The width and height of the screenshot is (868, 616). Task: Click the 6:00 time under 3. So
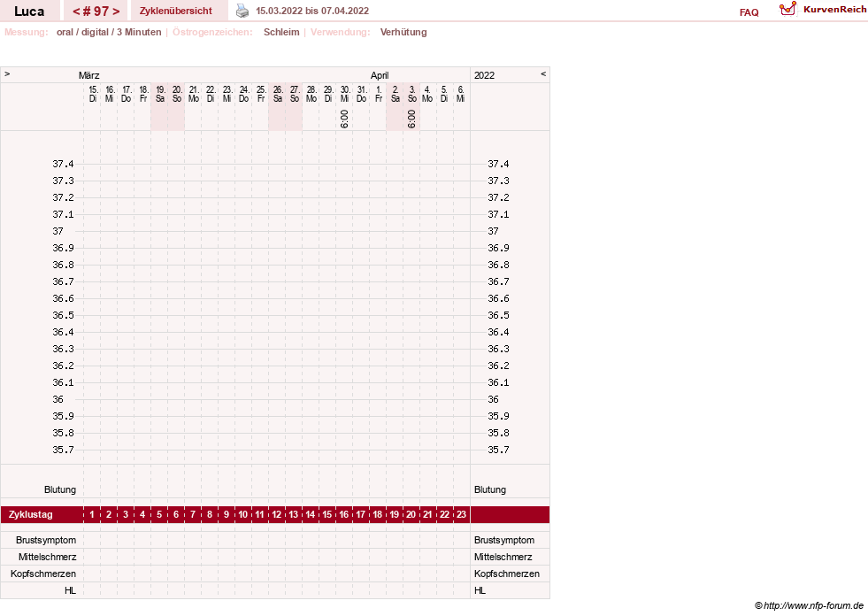(411, 119)
